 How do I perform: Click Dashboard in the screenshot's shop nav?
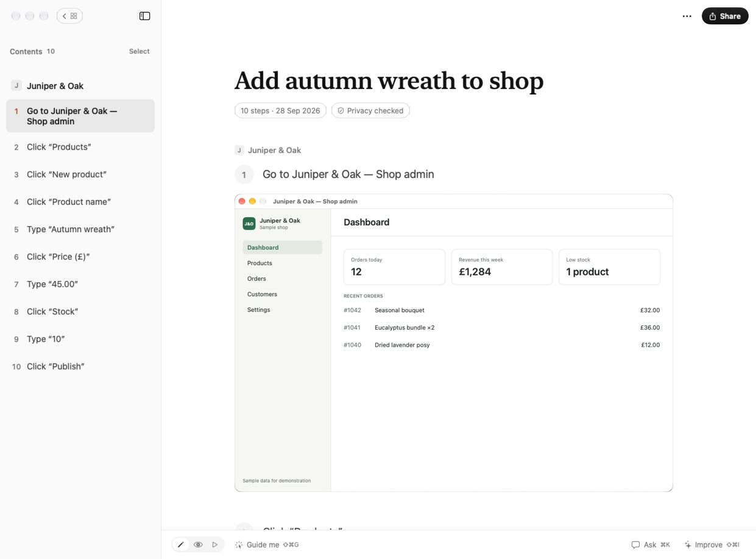[x=282, y=247]
